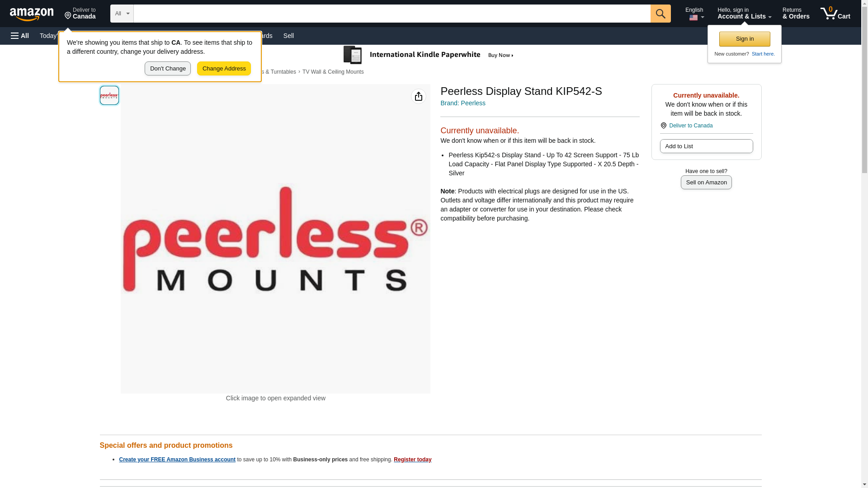The image size is (868, 488).
Task: Open the Add to List dropdown
Action: pos(706,146)
